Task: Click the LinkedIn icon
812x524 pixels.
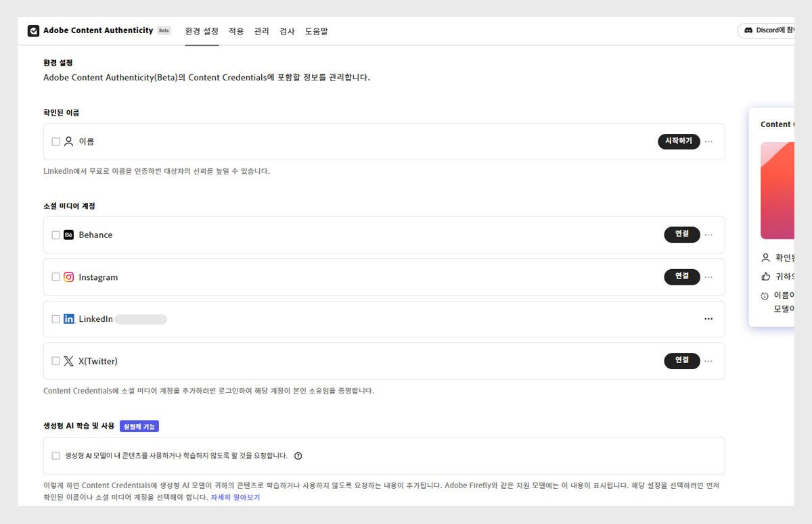Action: click(68, 318)
